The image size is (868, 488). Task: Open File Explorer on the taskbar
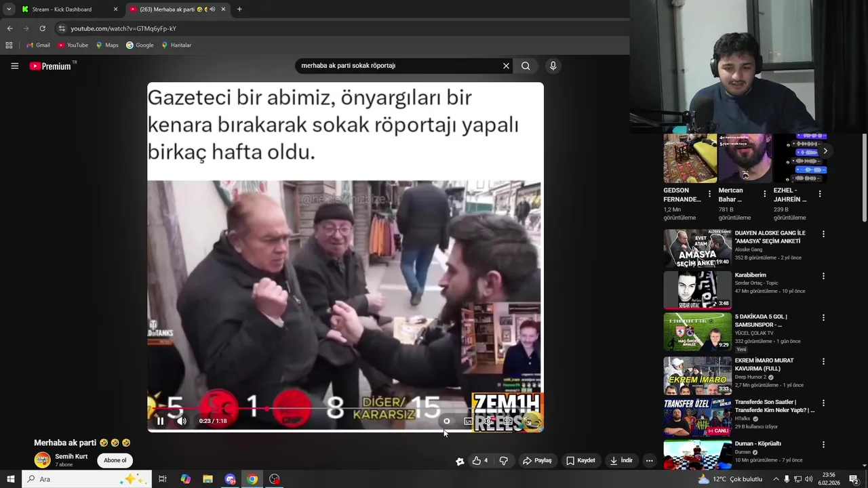tap(208, 479)
